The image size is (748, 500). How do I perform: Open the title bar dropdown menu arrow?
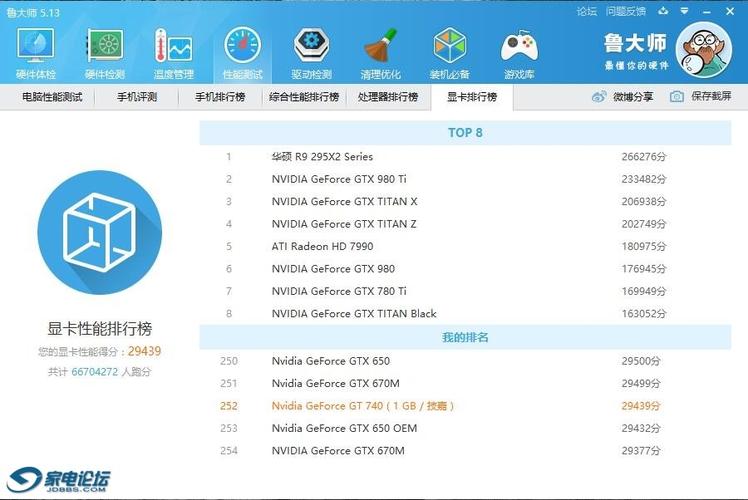(x=684, y=11)
